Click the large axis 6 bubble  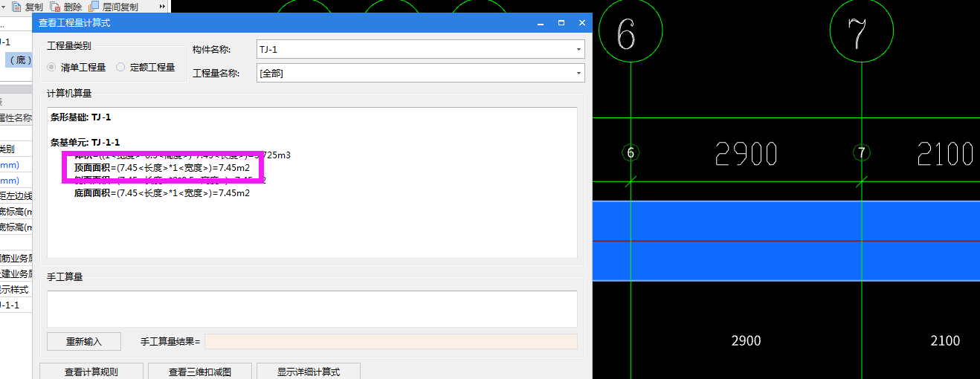pos(631,35)
